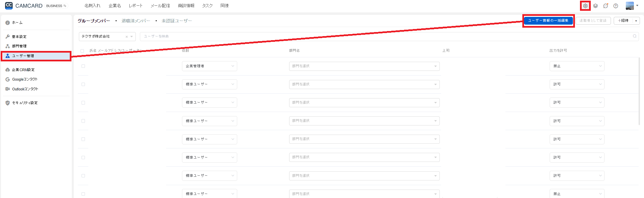This screenshot has height=198, width=644.
Task: Click the layers stack icon in header
Action: click(595, 6)
